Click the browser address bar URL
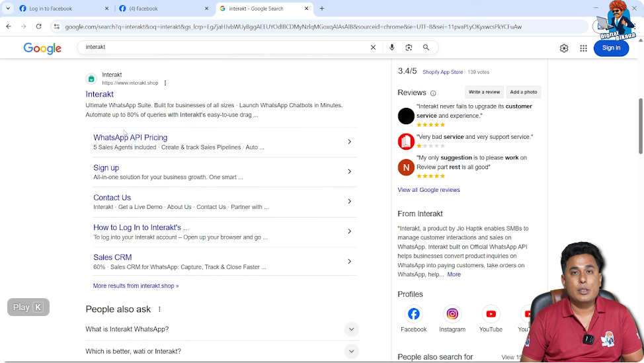Screen dimensions: 644x363 pyautogui.click(x=294, y=26)
